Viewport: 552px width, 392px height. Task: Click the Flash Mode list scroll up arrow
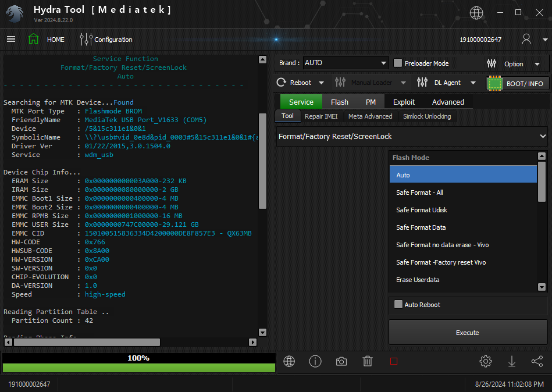542,156
